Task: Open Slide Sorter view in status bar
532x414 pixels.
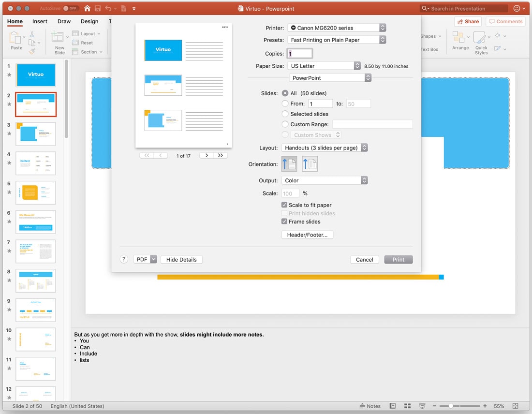Action: [x=407, y=406]
